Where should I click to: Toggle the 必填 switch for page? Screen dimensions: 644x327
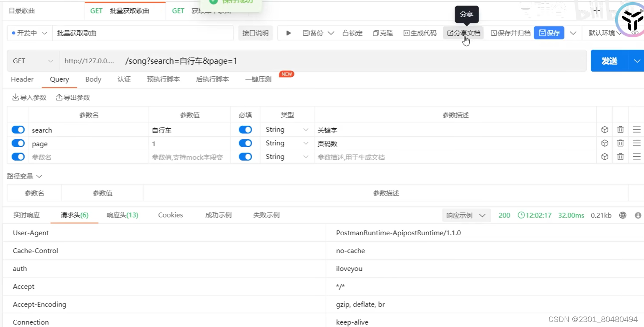coord(245,143)
